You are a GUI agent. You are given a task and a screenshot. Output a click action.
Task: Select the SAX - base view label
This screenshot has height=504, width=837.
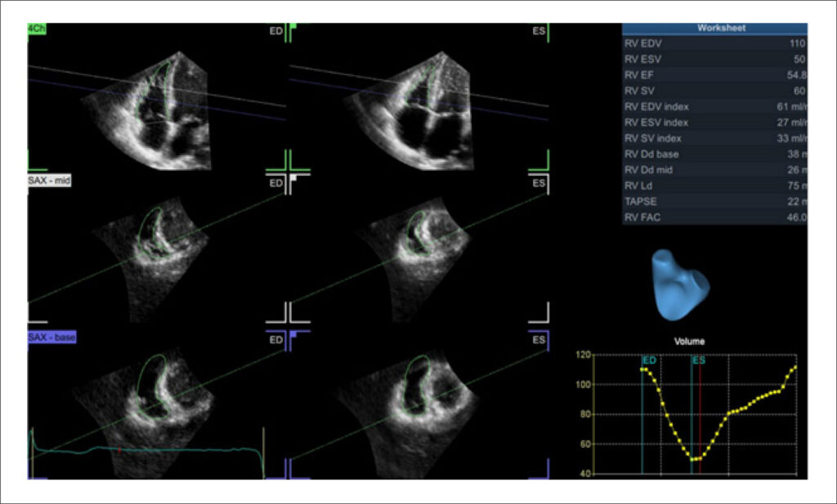pos(51,337)
